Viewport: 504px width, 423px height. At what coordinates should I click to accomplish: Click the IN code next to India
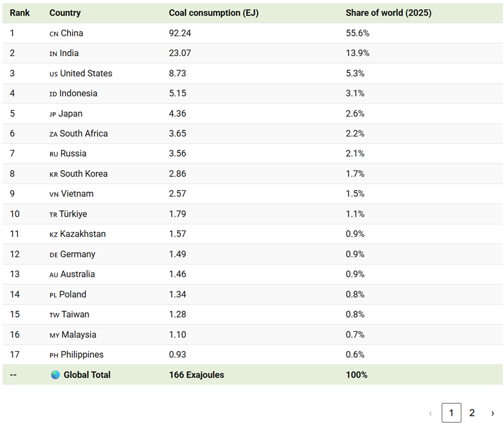[53, 54]
